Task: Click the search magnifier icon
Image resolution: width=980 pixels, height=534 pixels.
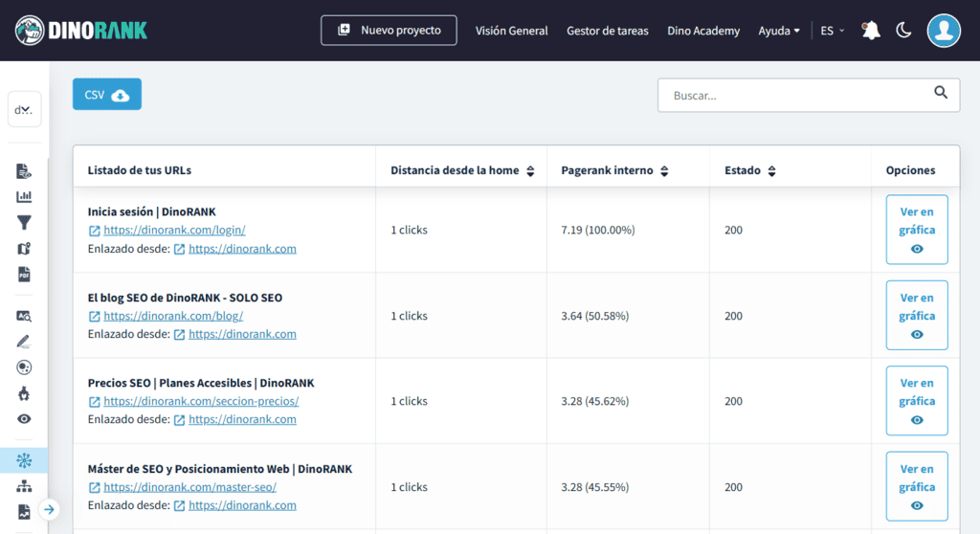Action: coord(941,93)
